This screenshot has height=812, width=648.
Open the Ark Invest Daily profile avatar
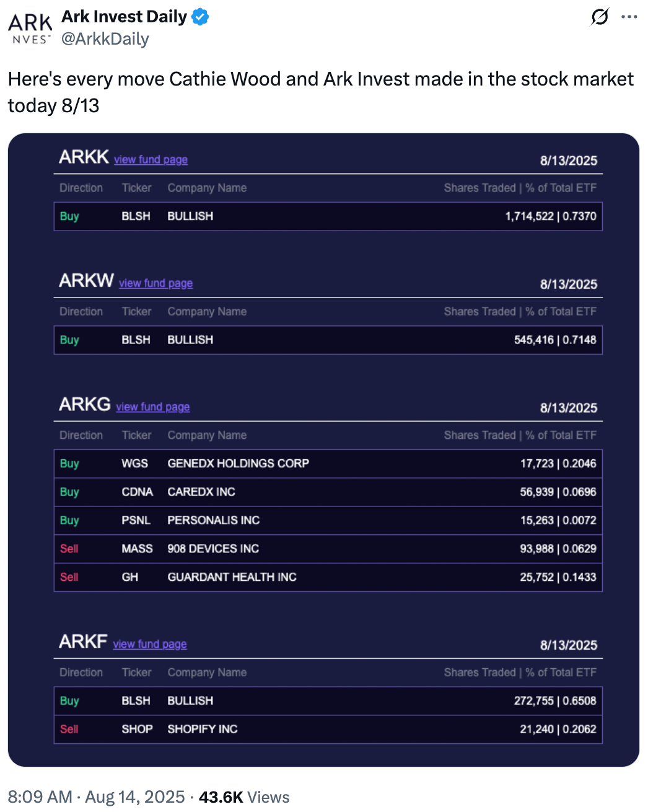tap(30, 29)
